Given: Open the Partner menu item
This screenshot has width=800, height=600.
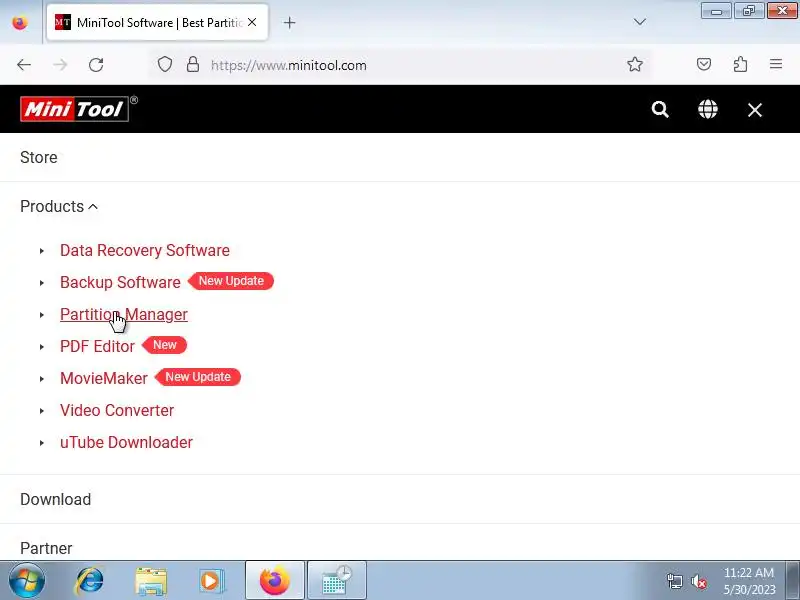Looking at the screenshot, I should pyautogui.click(x=46, y=548).
